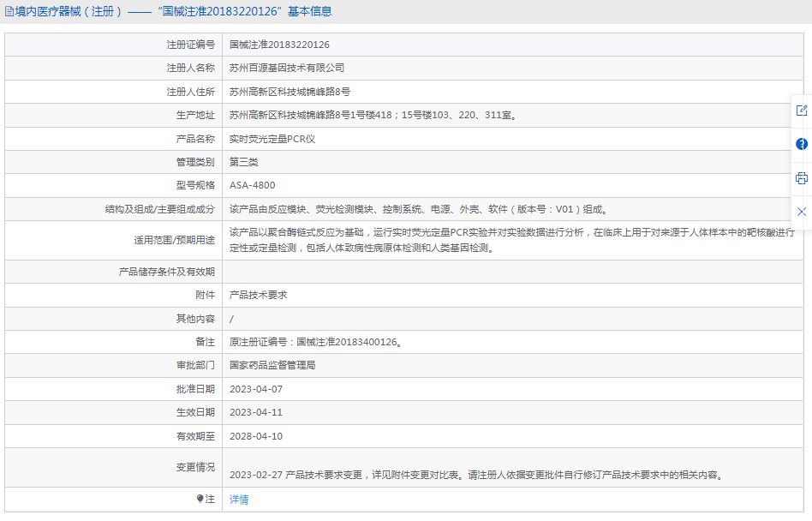Click the 注册证编号 label cell
The width and height of the screenshot is (812, 521).
pyautogui.click(x=114, y=45)
